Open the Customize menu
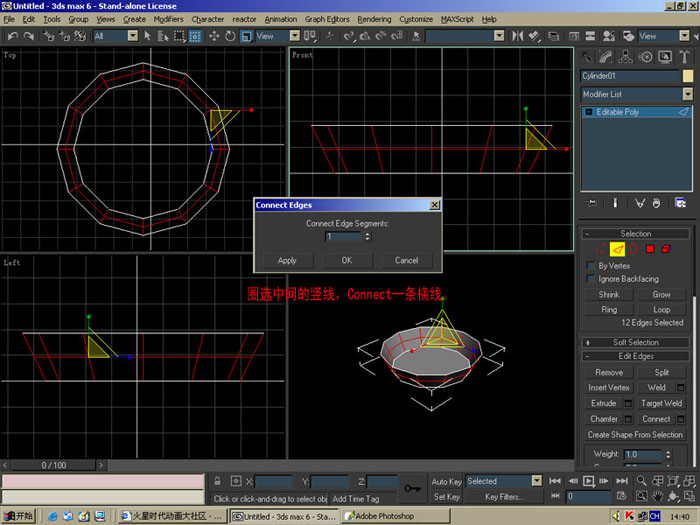Image resolution: width=700 pixels, height=525 pixels. pyautogui.click(x=416, y=19)
